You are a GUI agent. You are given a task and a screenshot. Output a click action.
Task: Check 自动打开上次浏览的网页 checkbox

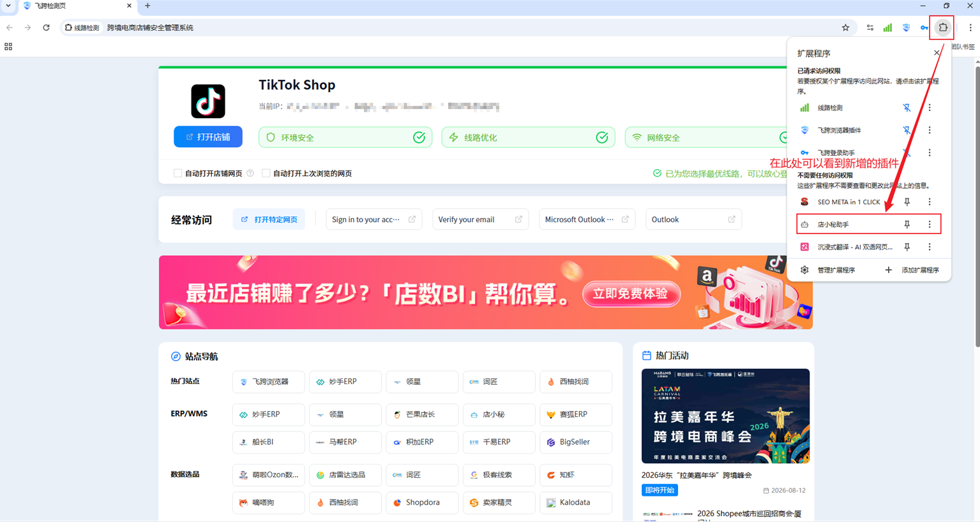click(266, 173)
